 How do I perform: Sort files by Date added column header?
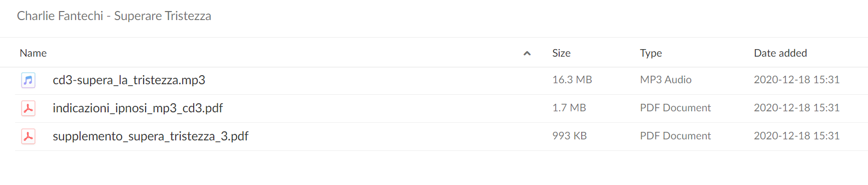[x=780, y=53]
